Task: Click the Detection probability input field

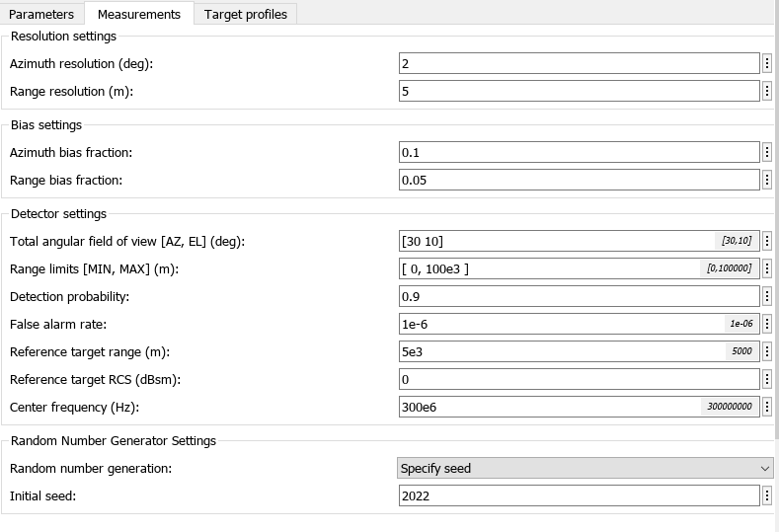Action: (578, 297)
